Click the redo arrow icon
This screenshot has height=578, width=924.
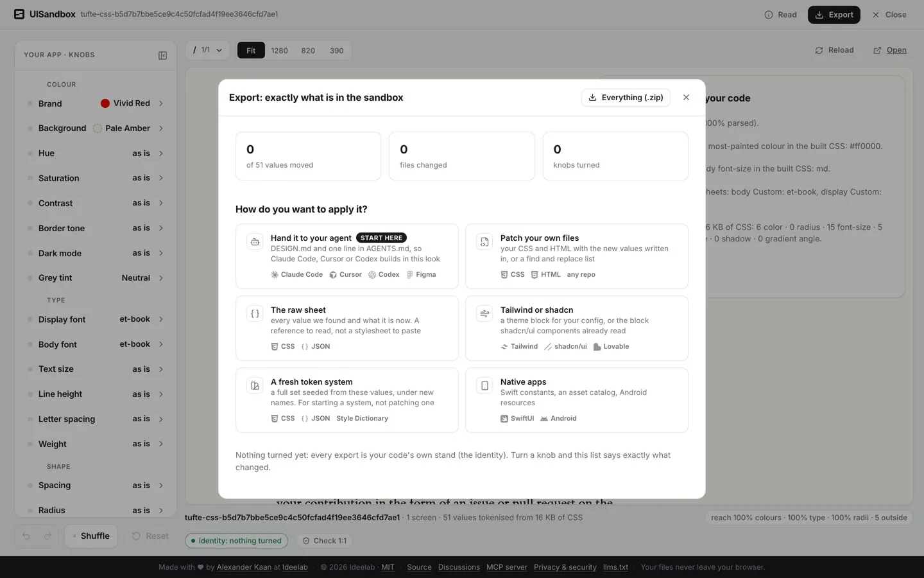click(x=47, y=536)
